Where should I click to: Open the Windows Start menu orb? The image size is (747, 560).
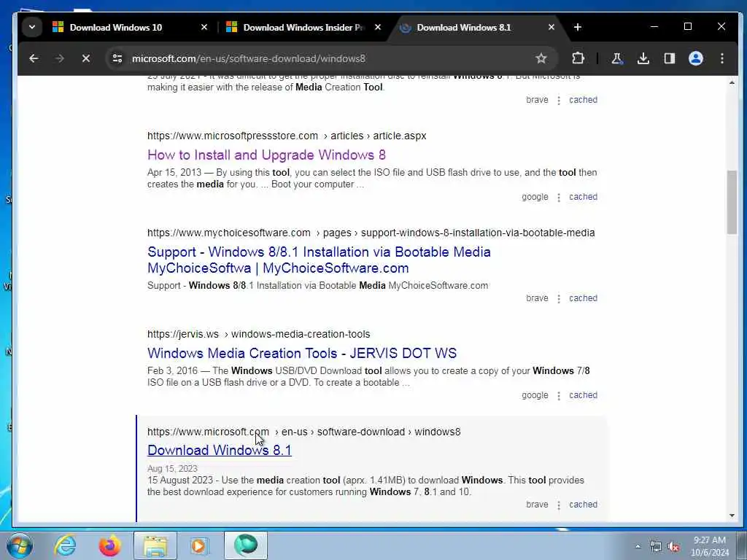19,545
